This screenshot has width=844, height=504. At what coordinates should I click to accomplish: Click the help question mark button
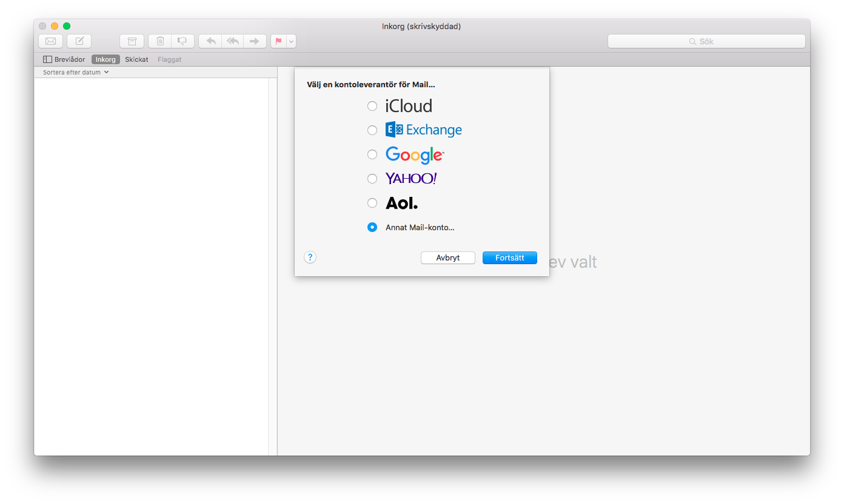coord(310,257)
